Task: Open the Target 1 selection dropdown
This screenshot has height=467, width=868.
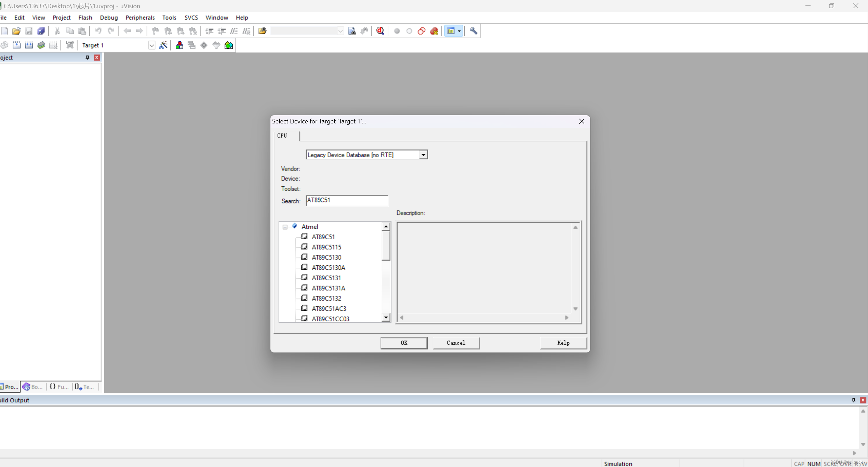Action: click(151, 45)
